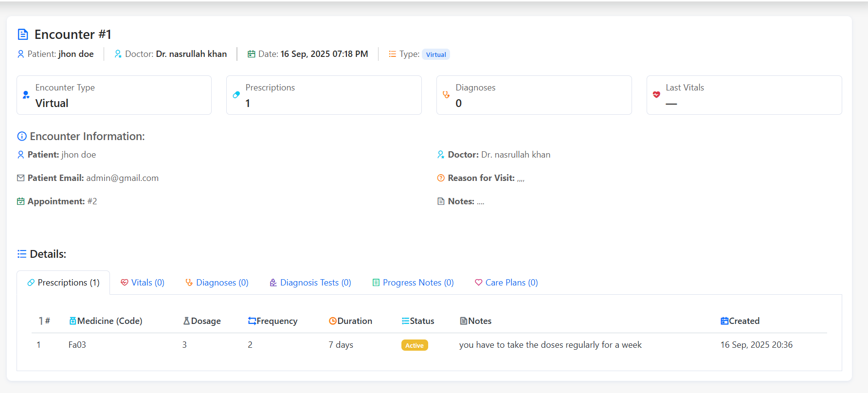Image resolution: width=868 pixels, height=393 pixels.
Task: Click the Created column header
Action: (740, 321)
